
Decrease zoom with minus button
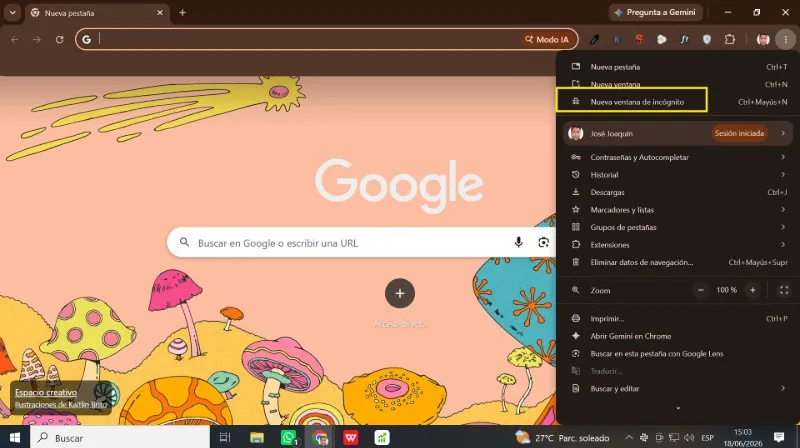coord(701,290)
